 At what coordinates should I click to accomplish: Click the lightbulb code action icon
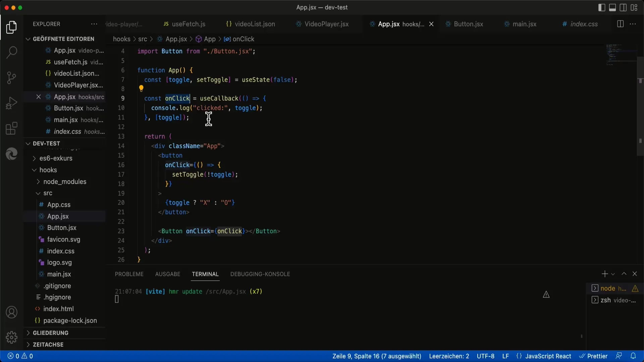[x=141, y=88]
